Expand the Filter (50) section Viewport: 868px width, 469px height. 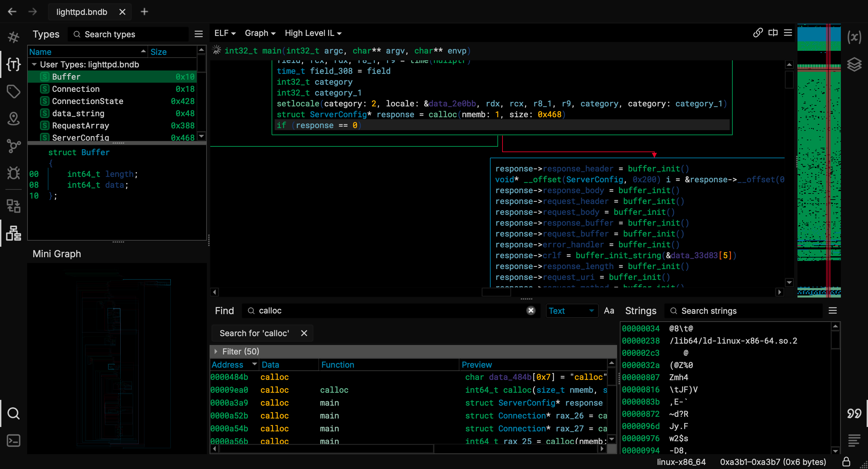(x=216, y=351)
